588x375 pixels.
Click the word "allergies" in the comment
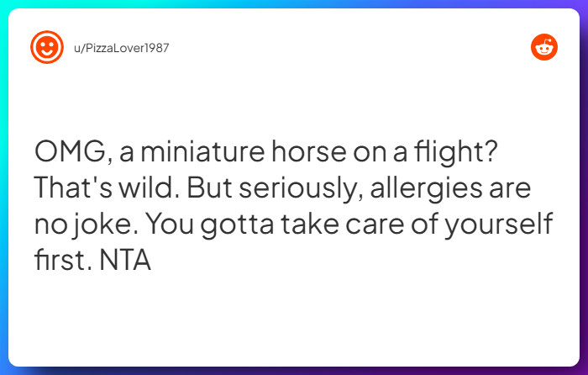(426, 189)
